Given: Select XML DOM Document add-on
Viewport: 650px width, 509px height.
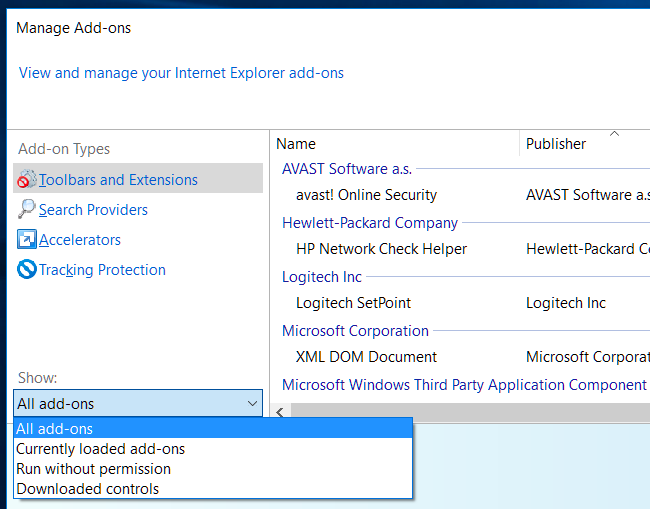Looking at the screenshot, I should point(366,357).
